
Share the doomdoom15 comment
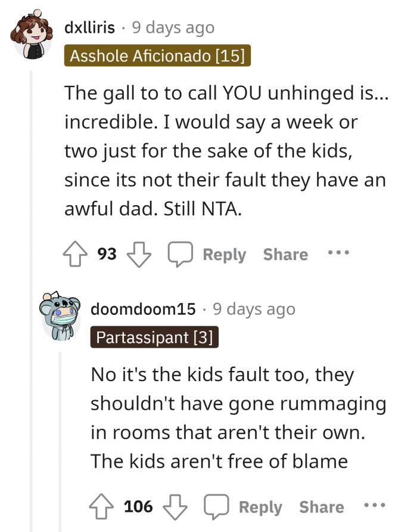tap(322, 507)
